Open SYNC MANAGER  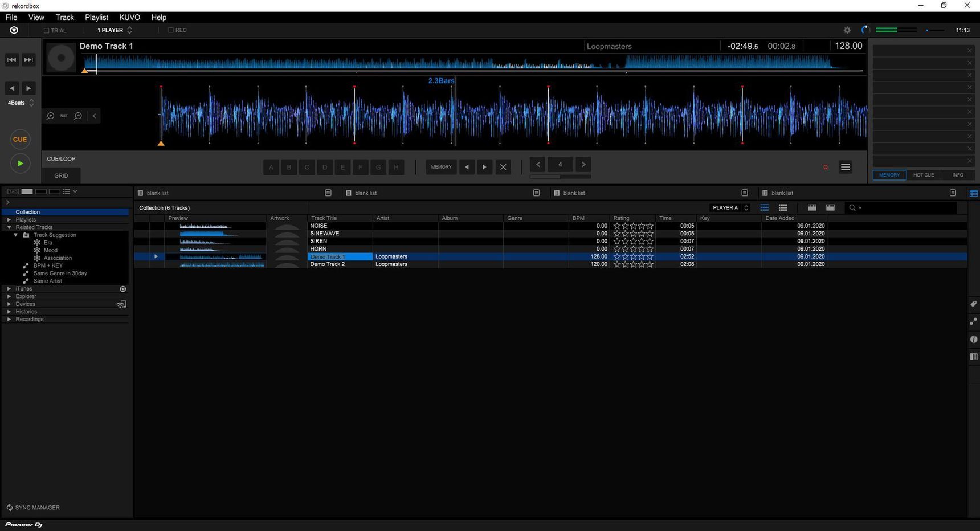33,508
